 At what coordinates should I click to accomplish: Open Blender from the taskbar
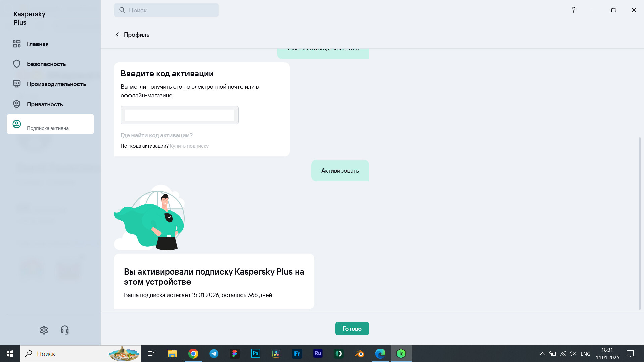pyautogui.click(x=360, y=354)
